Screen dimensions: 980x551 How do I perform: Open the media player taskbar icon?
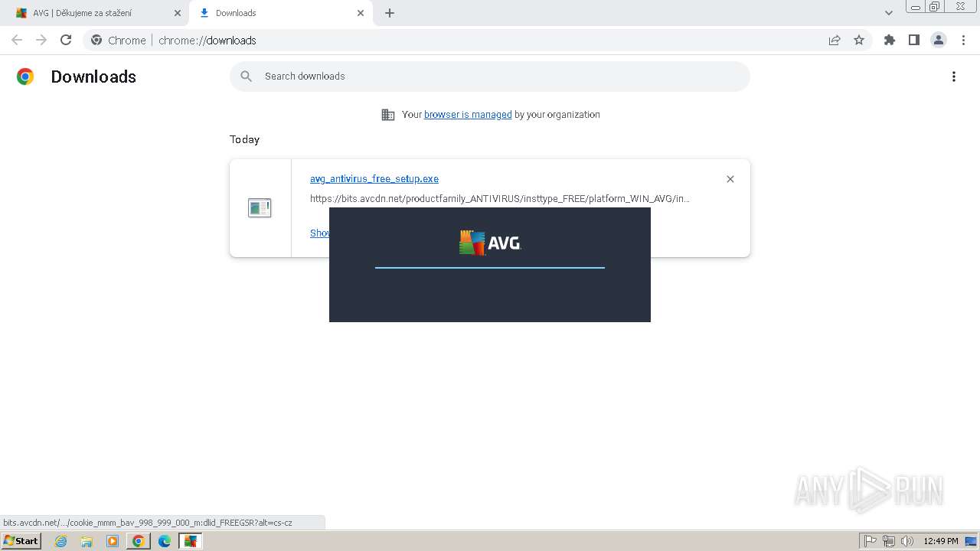pyautogui.click(x=113, y=541)
